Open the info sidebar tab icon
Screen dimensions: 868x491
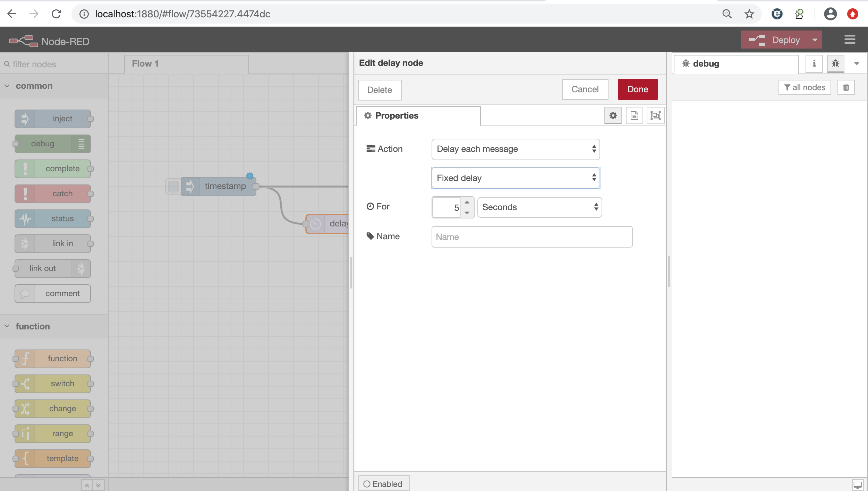[814, 63]
